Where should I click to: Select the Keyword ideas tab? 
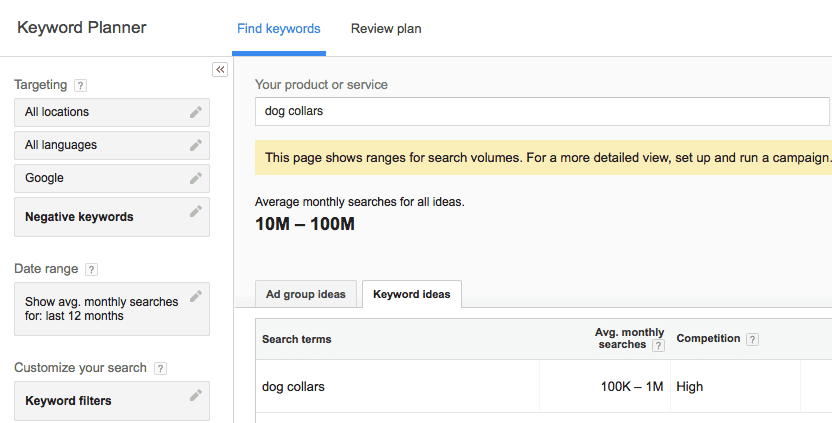click(x=411, y=294)
